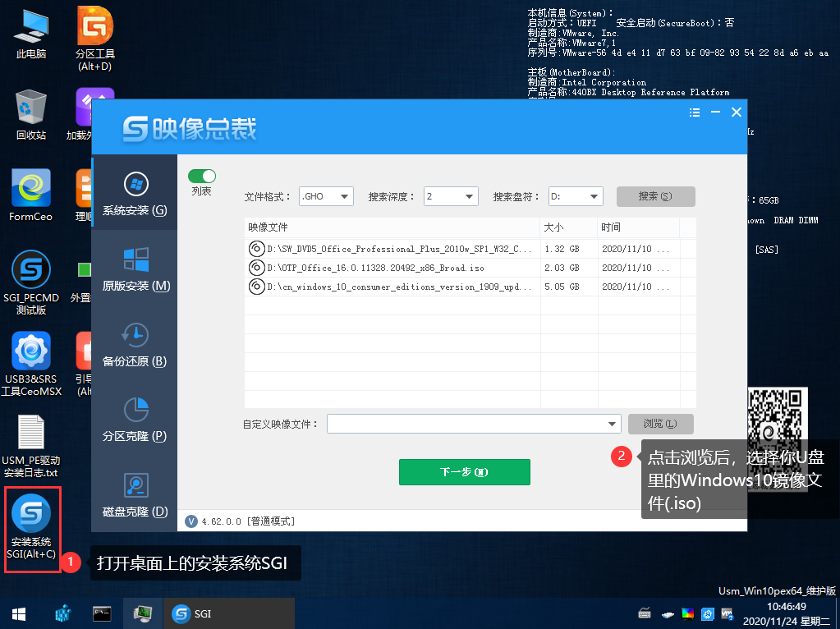Click disc icon of cn_windows_10 image row
Screen dimensions: 840x629
(257, 287)
